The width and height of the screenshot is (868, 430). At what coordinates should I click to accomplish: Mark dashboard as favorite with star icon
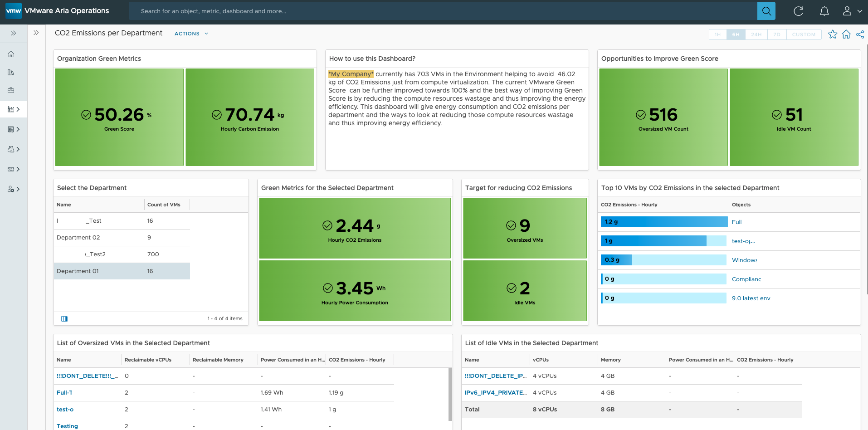[832, 34]
